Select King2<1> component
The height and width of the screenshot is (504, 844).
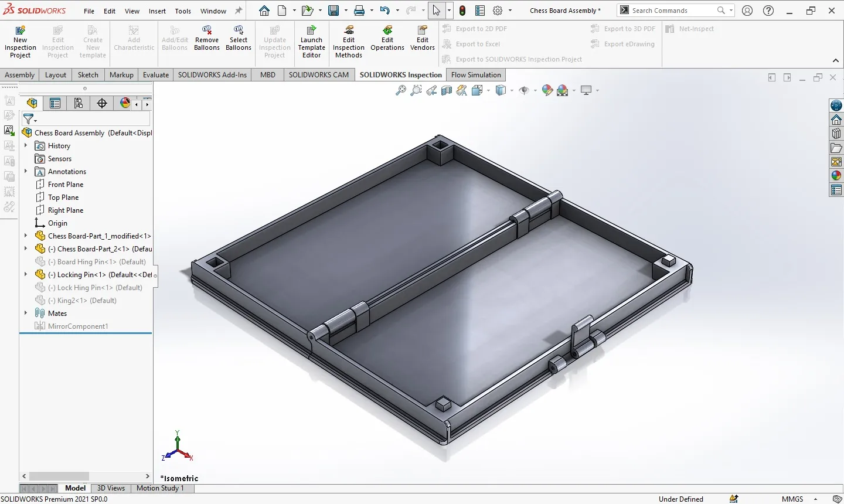click(x=82, y=300)
